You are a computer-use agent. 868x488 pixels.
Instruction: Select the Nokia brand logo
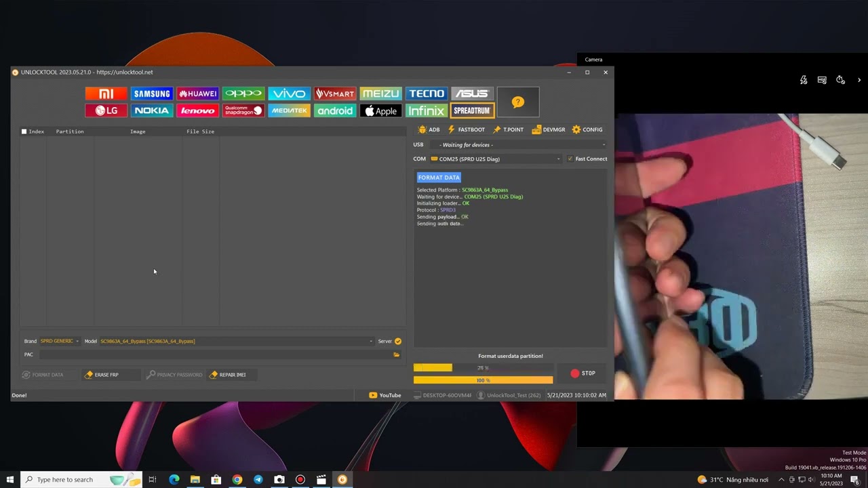(x=152, y=110)
